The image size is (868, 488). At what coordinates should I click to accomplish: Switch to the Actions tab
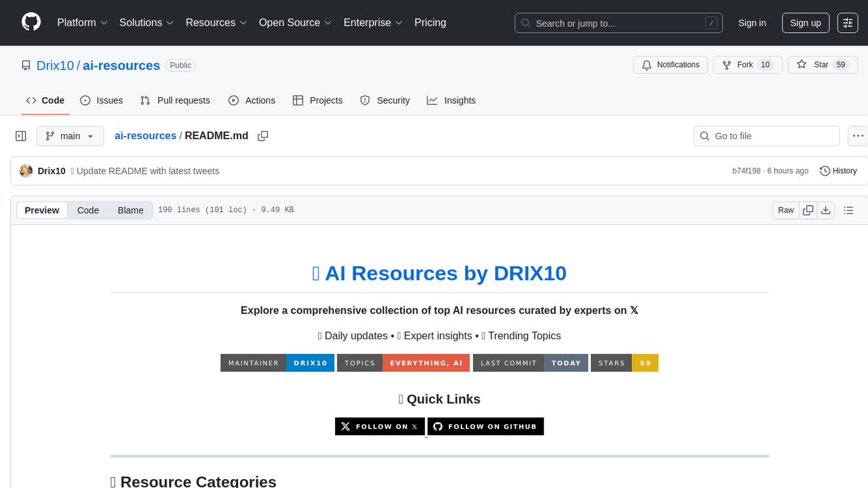coord(252,100)
